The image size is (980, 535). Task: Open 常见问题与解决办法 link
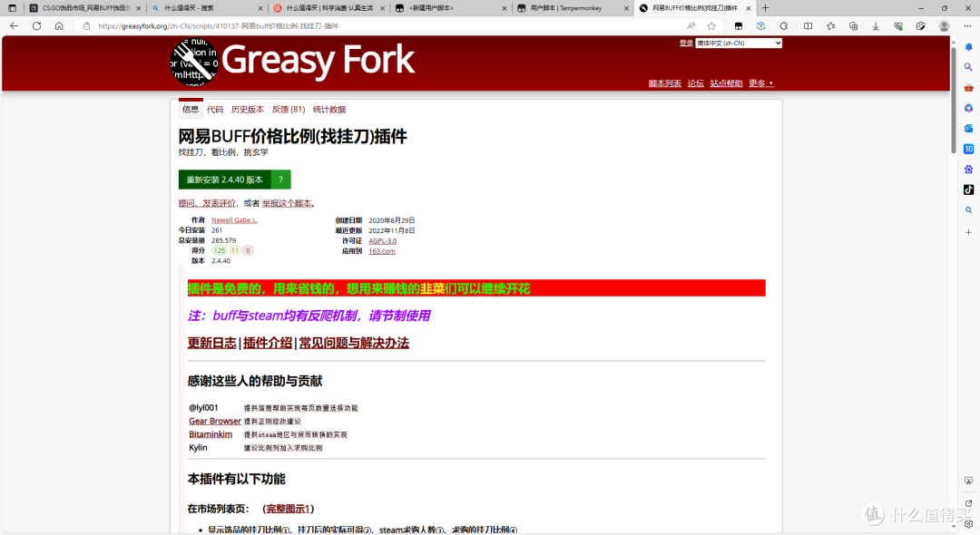pyautogui.click(x=354, y=343)
